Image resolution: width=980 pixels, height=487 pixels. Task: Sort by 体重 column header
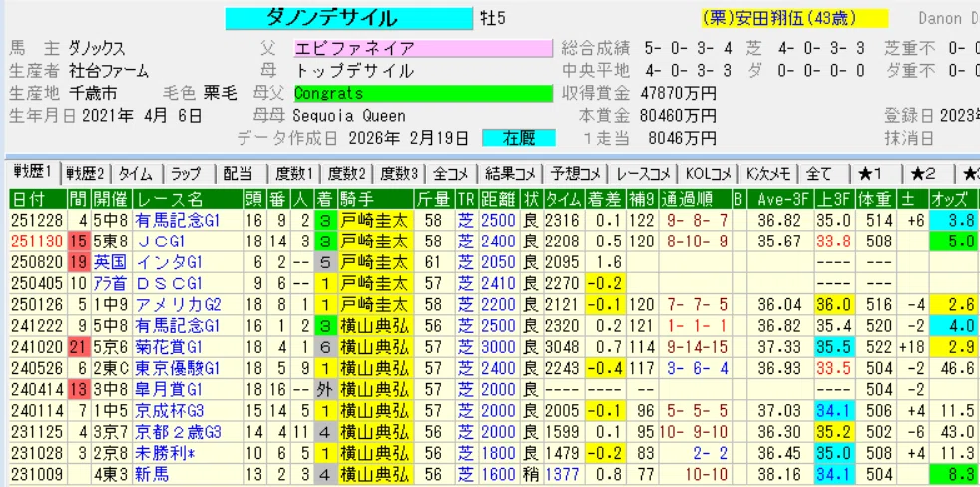[875, 199]
